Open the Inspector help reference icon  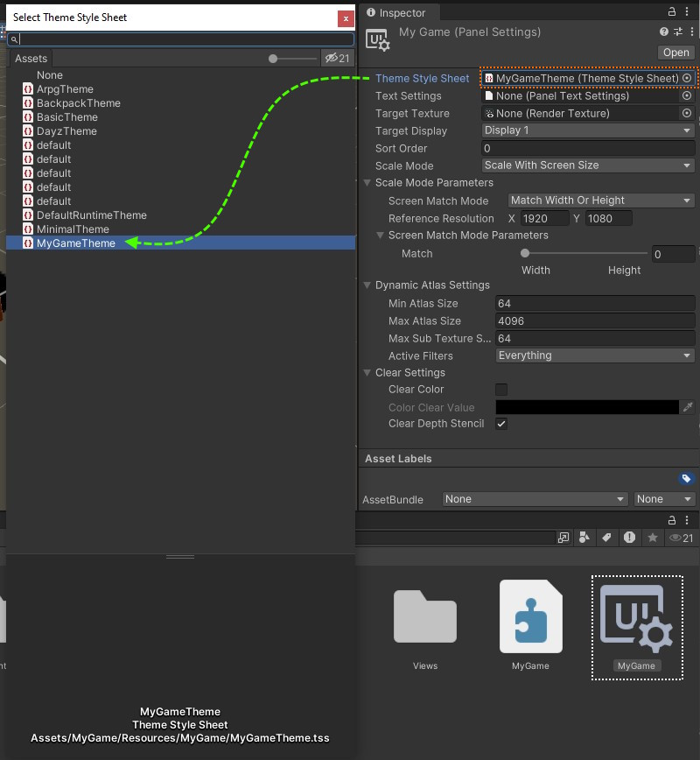664,32
